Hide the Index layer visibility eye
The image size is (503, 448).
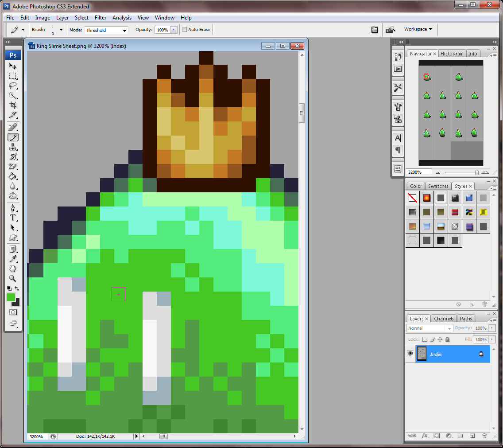(410, 354)
